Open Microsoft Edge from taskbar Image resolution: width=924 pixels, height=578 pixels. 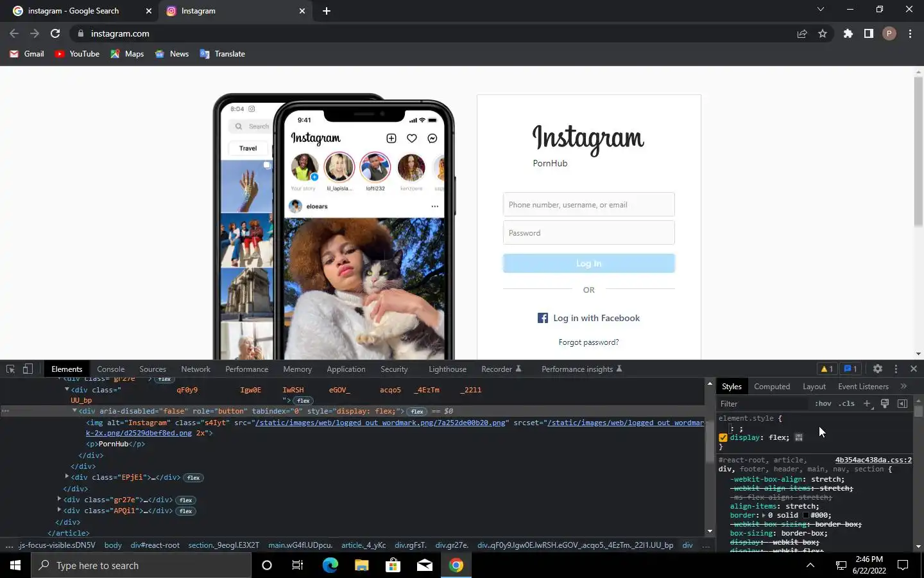tap(330, 565)
